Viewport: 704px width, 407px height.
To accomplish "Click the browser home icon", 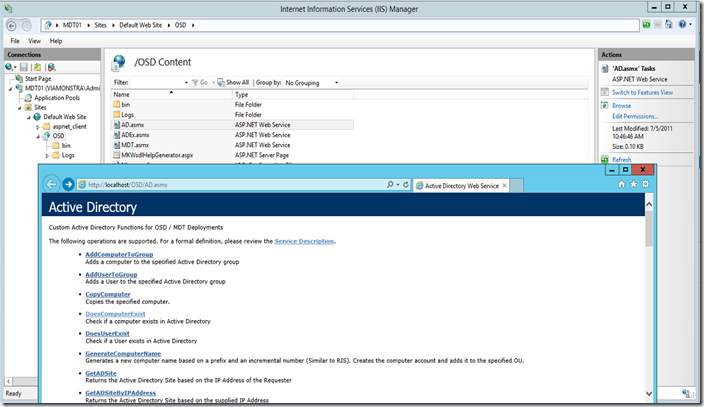I will click(x=621, y=185).
